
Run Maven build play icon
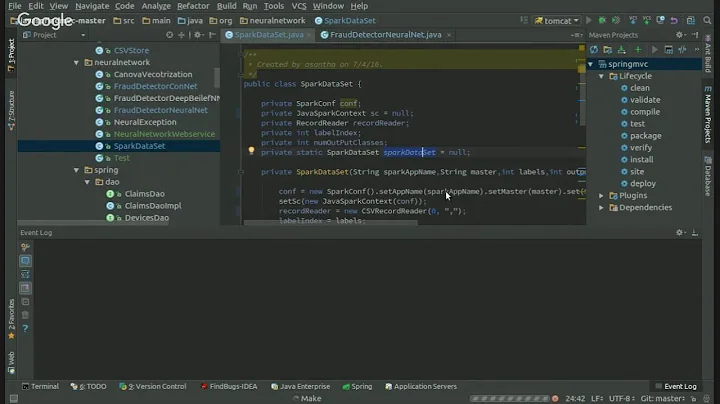654,50
